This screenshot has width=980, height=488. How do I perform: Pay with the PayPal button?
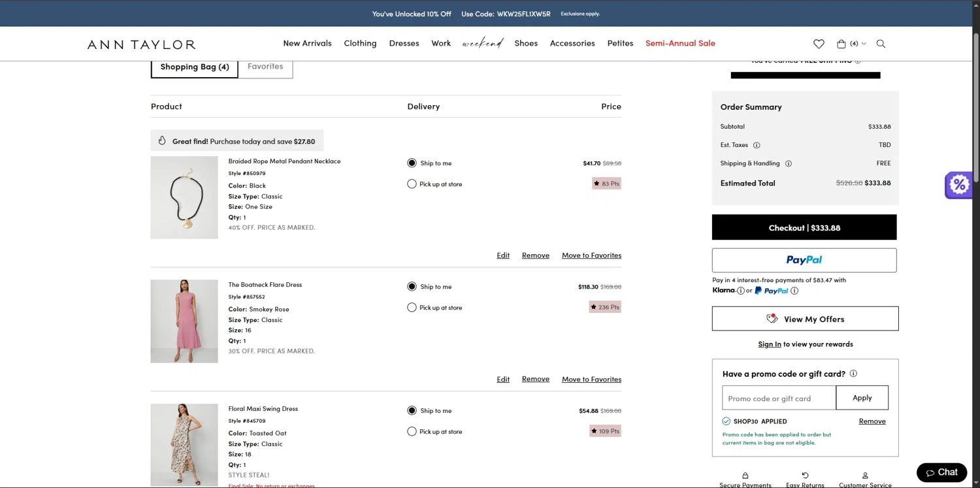pos(804,260)
